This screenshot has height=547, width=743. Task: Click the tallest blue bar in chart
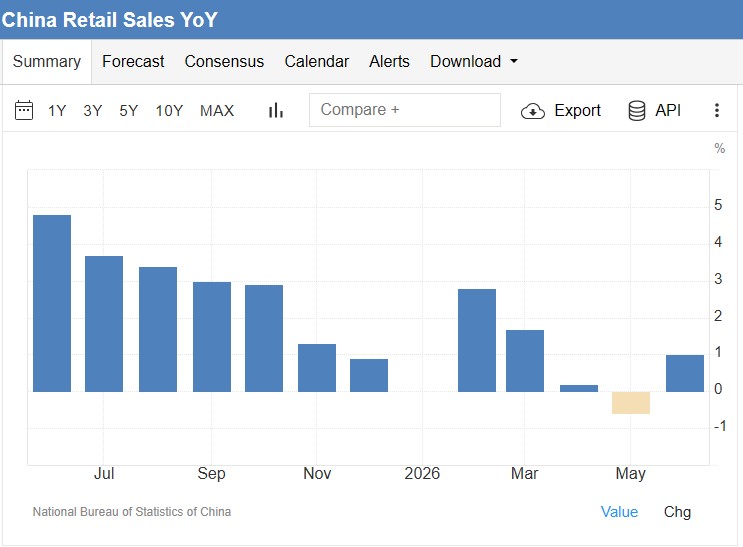(52, 303)
